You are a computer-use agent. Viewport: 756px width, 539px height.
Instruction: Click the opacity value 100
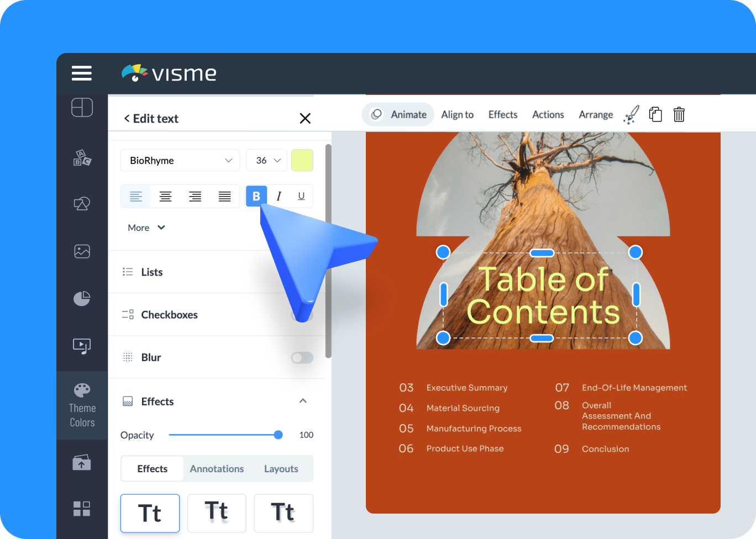[306, 435]
